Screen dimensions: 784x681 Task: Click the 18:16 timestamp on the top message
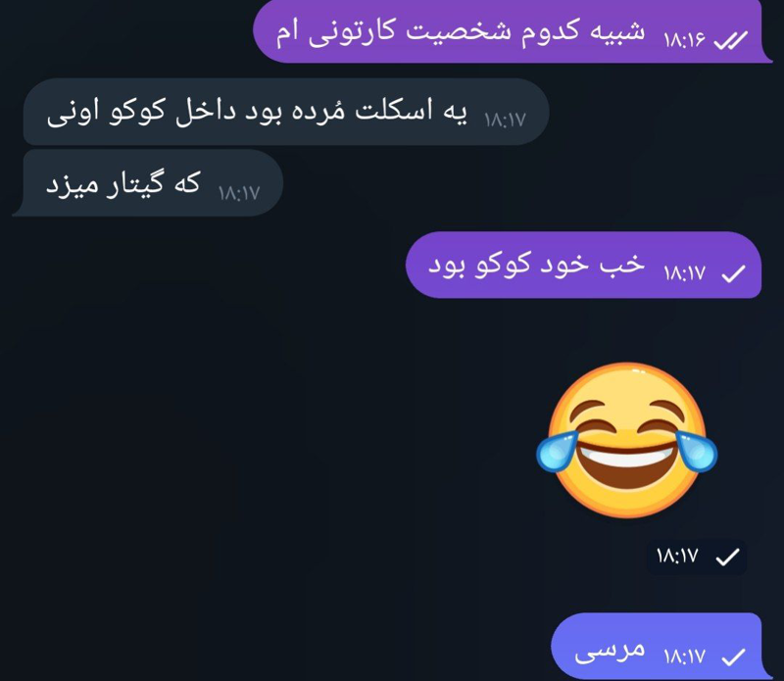tap(684, 39)
